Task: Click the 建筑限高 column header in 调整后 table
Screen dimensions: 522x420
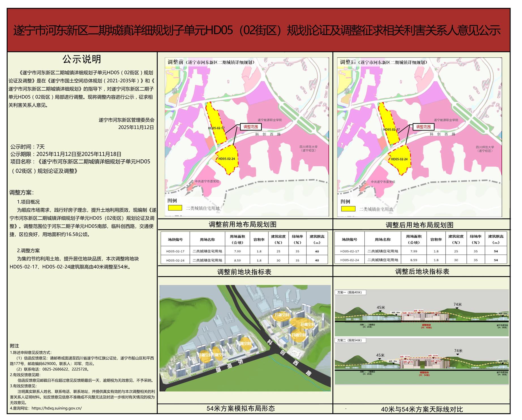Action: 496,239
